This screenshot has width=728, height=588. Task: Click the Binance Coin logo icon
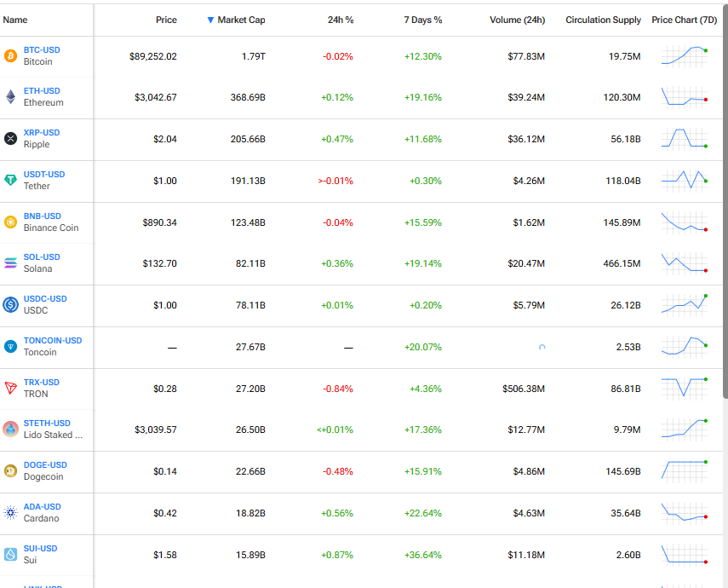(x=10, y=222)
